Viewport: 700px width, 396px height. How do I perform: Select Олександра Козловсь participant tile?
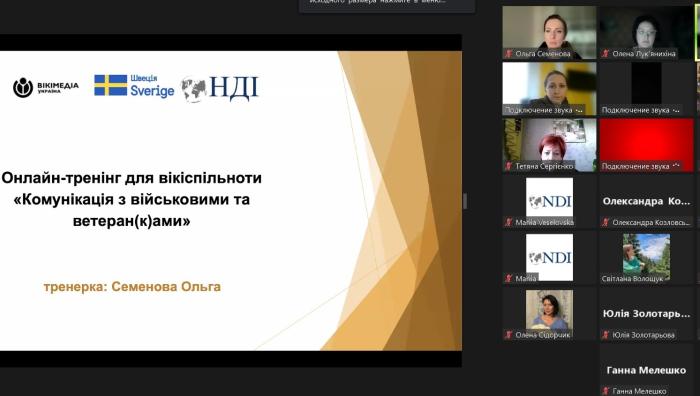tap(646, 201)
